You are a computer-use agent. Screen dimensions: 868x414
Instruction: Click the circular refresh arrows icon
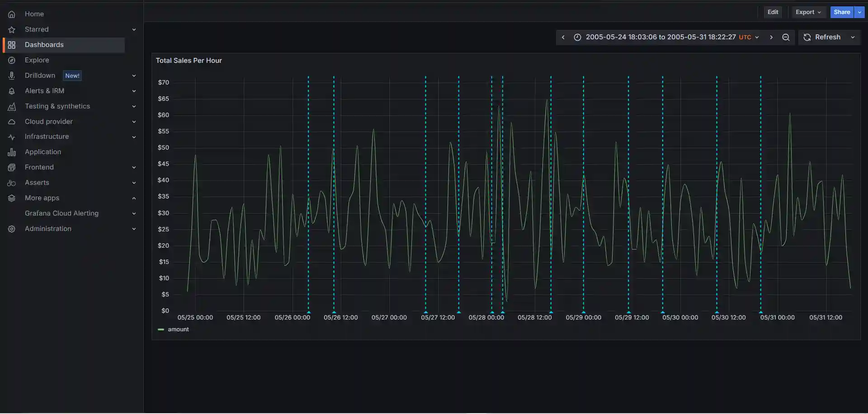click(x=807, y=37)
